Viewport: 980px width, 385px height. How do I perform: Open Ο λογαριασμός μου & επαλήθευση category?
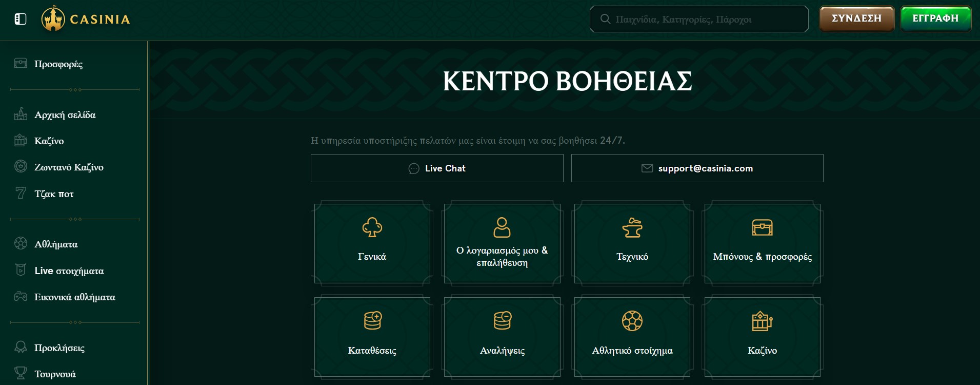click(x=502, y=242)
